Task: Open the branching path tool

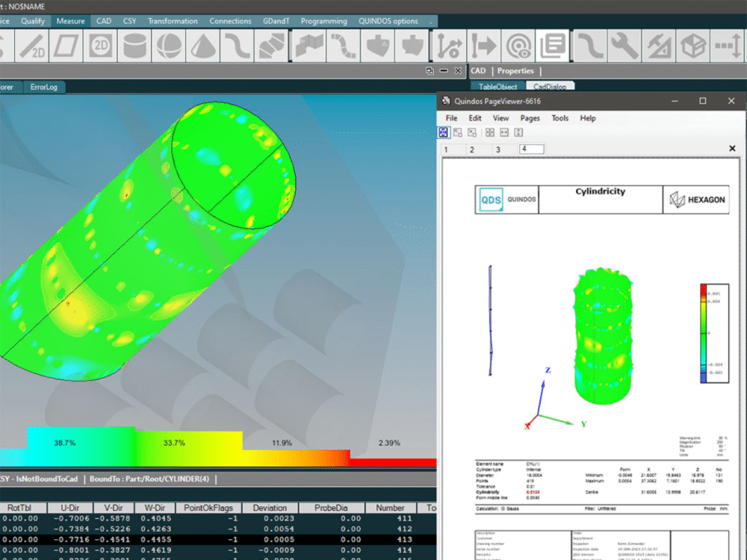Action: [x=449, y=46]
